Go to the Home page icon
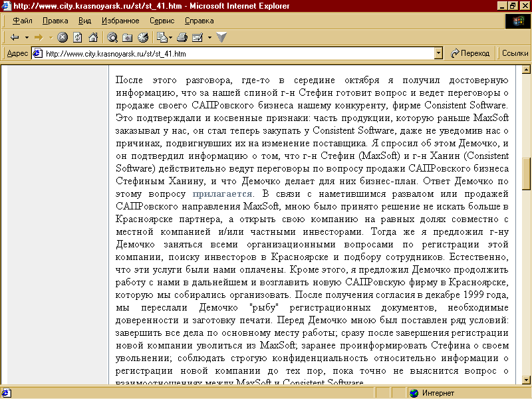The width and height of the screenshot is (532, 399). tap(93, 37)
